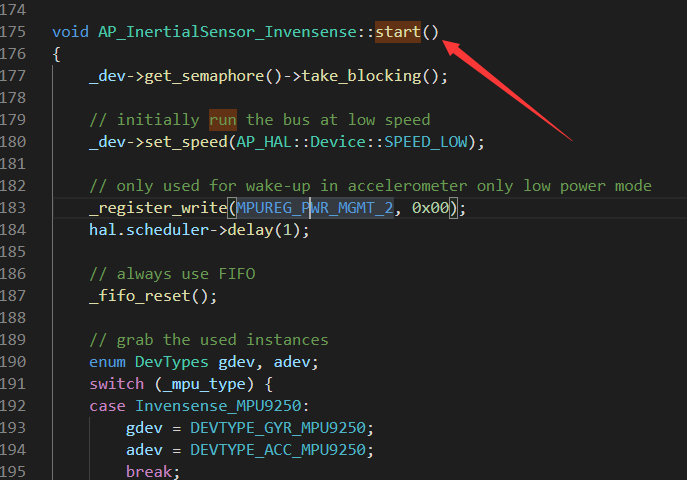Click the adev variable on line 190

tap(292, 362)
